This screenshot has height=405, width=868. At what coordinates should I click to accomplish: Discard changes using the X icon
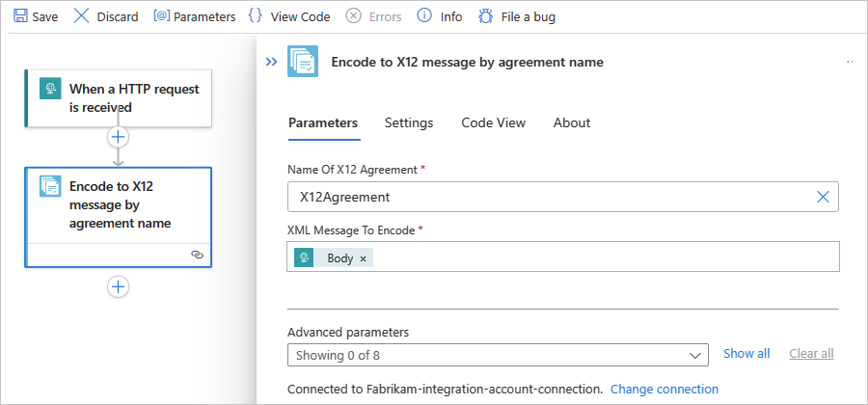point(82,16)
